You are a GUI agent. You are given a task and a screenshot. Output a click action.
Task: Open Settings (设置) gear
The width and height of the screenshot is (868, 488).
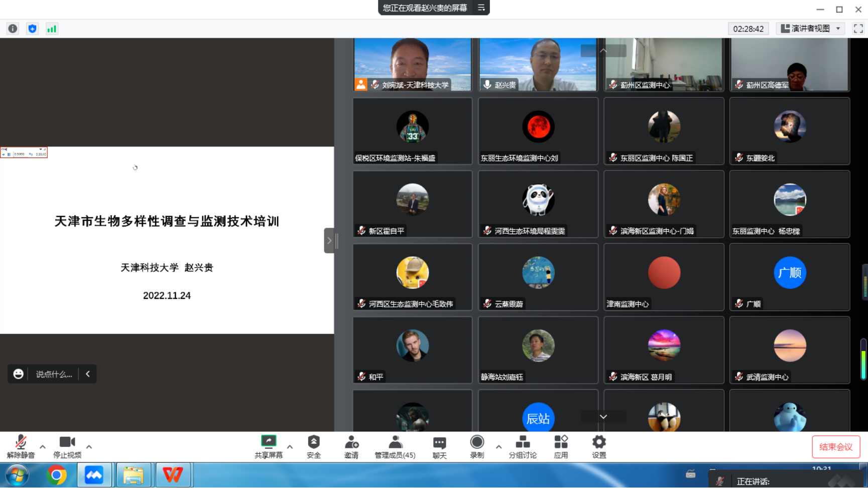[599, 446]
